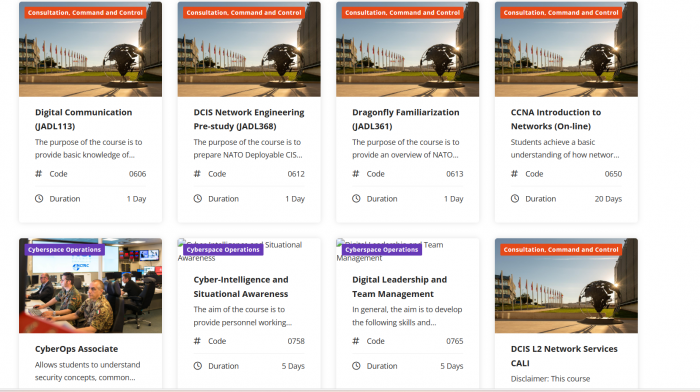Viewport: 700px width, 392px height.
Task: Click Cyberspace Operations tag on Cyber-Intelligence card
Action: point(223,250)
